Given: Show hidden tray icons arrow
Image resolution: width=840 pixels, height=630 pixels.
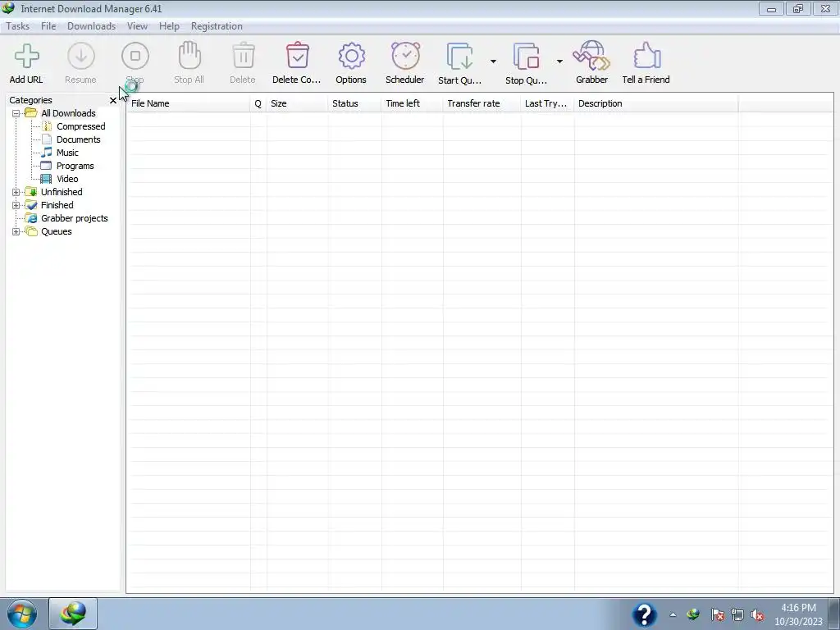Looking at the screenshot, I should [x=673, y=615].
